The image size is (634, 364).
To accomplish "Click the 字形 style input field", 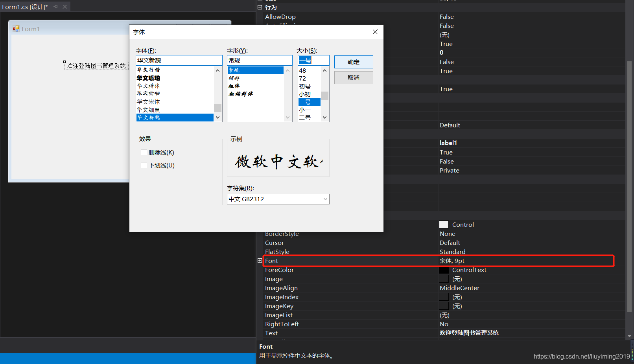I will pos(260,60).
